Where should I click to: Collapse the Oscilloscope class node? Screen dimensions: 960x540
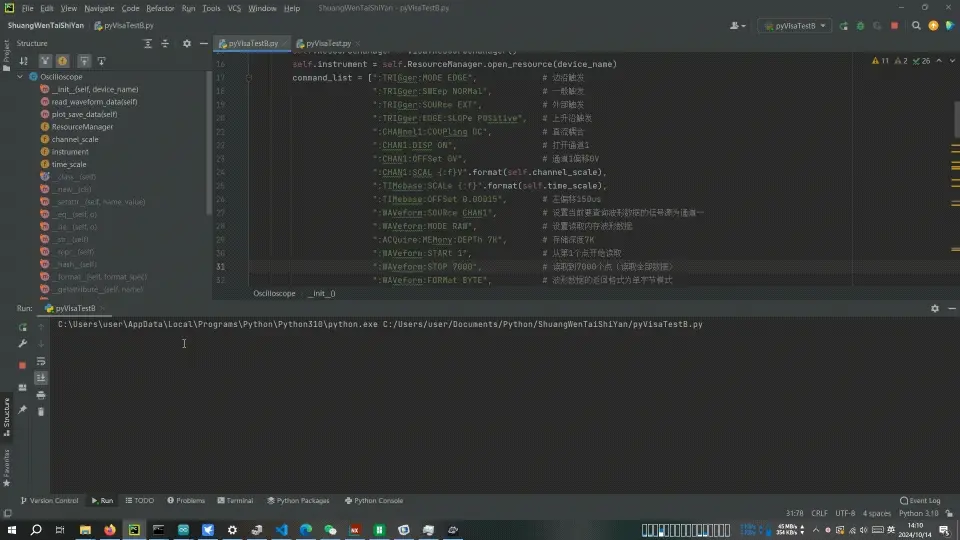[20, 77]
